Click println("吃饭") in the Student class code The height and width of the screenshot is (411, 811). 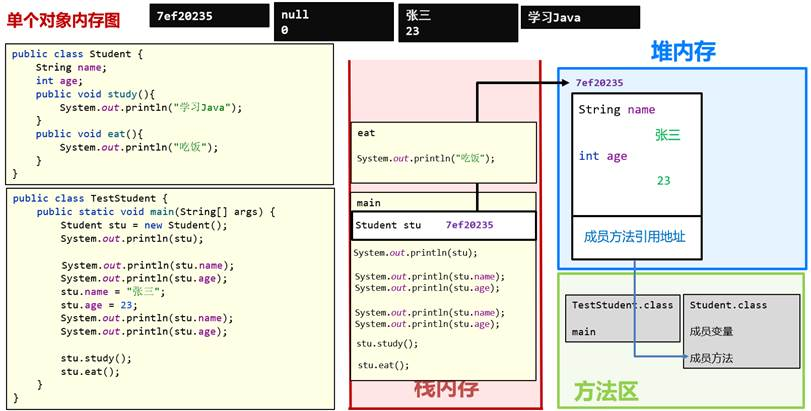click(x=139, y=147)
